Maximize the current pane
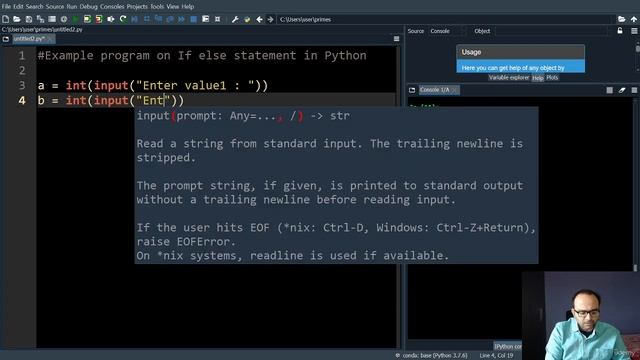This screenshot has width=640, height=360. click(205, 19)
